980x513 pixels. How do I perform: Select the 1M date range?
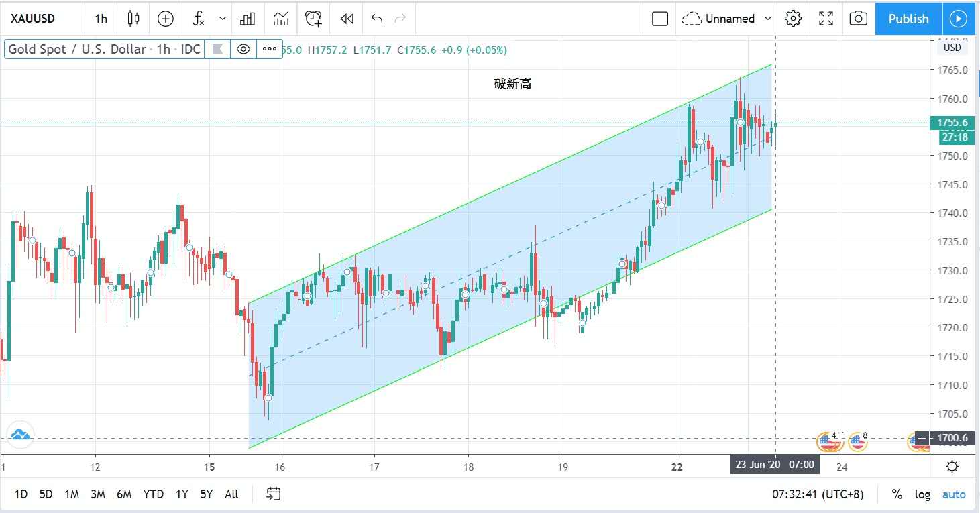pyautogui.click(x=72, y=494)
